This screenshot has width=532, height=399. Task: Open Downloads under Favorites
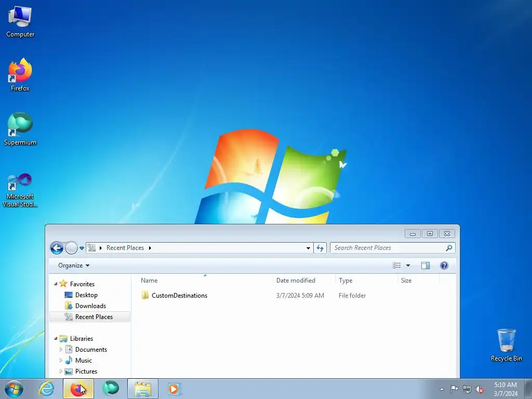[x=90, y=305]
